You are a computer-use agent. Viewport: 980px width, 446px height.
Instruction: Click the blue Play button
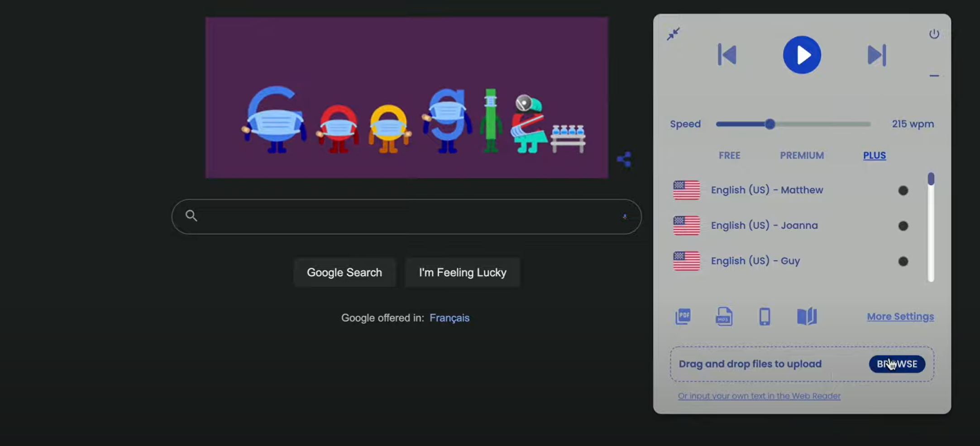click(x=802, y=55)
